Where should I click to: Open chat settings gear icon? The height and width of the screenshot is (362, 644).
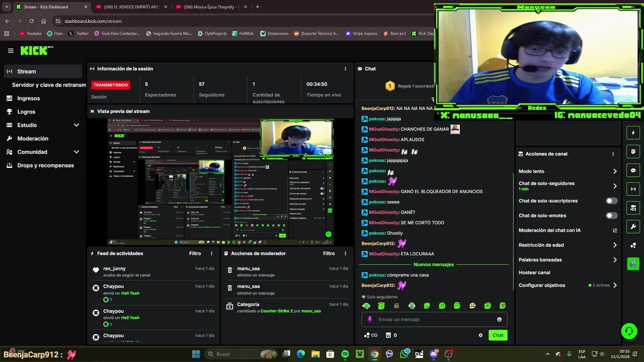(x=480, y=335)
